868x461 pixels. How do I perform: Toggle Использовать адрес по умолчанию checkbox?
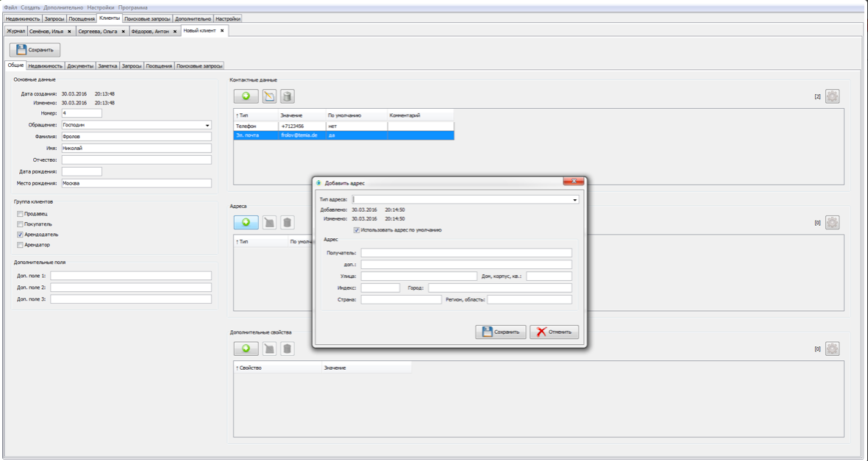(x=357, y=229)
